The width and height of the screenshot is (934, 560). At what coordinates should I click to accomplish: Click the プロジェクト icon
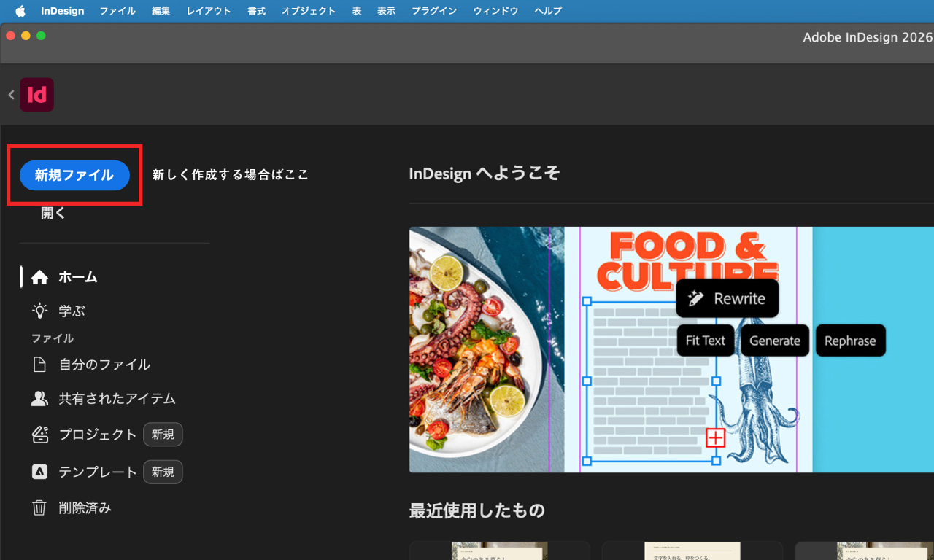click(x=39, y=434)
